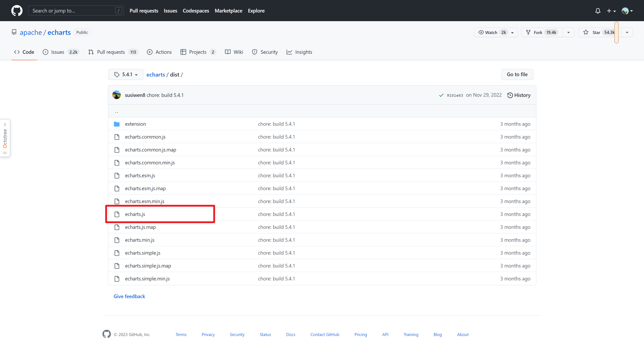Expand the Octotree sidebar arrow
This screenshot has width=644, height=361.
[x=5, y=124]
